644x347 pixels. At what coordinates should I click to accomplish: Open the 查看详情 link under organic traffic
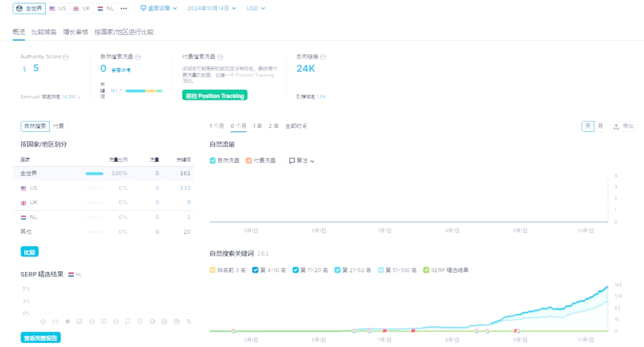(x=120, y=70)
